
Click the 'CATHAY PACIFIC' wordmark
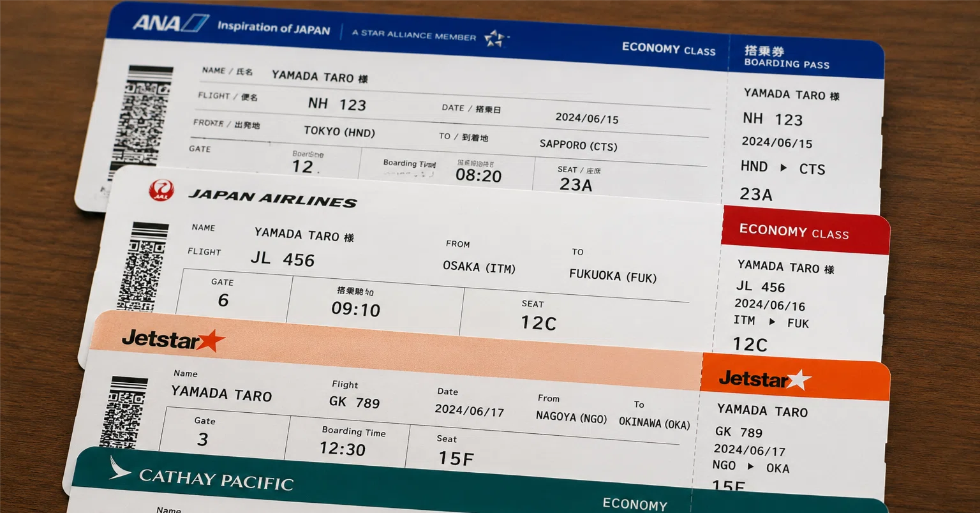pos(216,480)
